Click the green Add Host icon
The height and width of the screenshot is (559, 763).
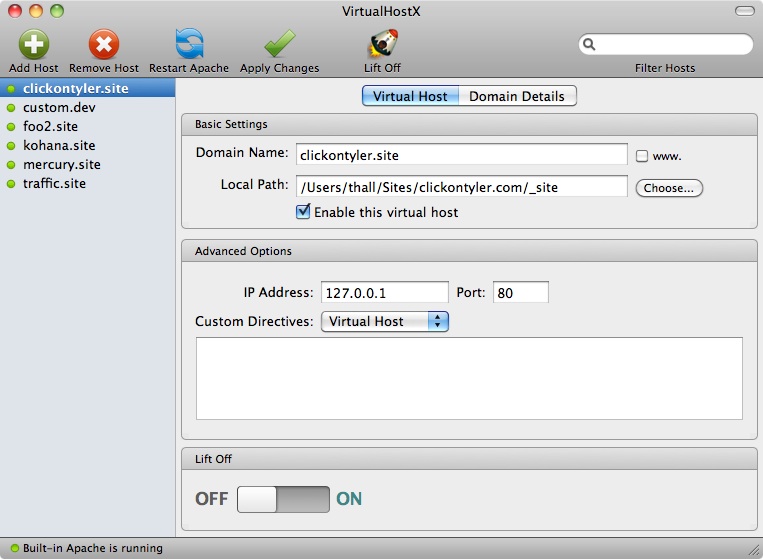pos(34,45)
